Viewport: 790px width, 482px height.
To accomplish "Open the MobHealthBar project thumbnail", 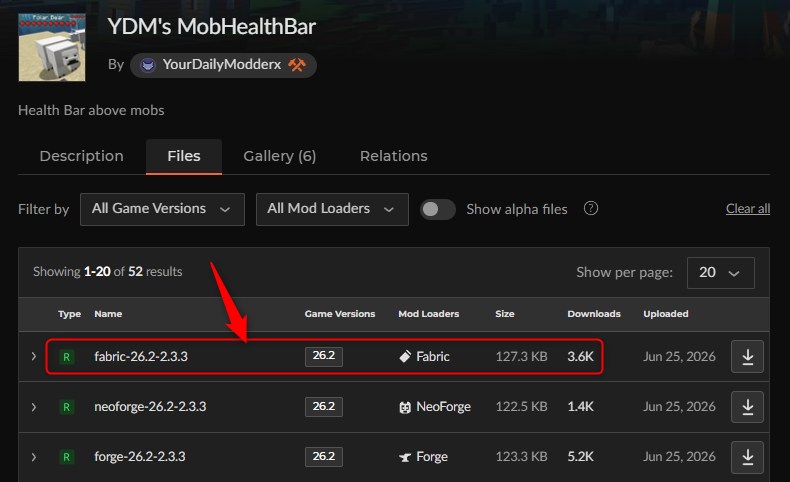I will tap(52, 47).
